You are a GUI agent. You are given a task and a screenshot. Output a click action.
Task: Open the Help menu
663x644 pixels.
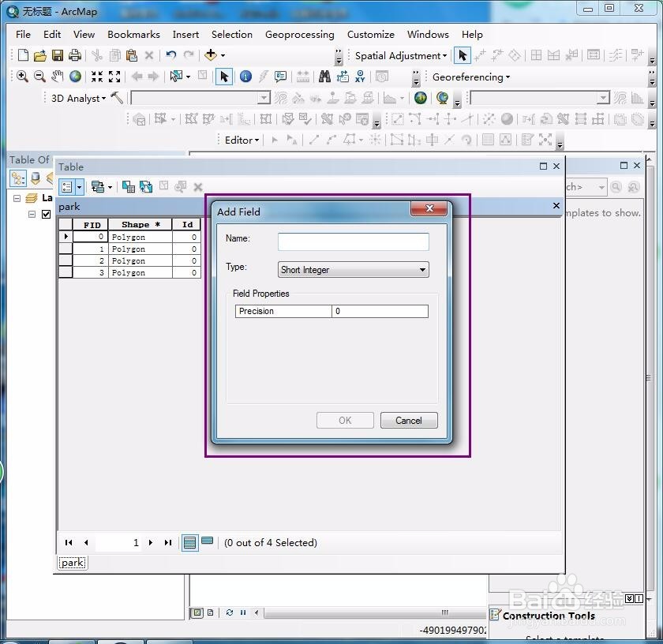[x=472, y=34]
